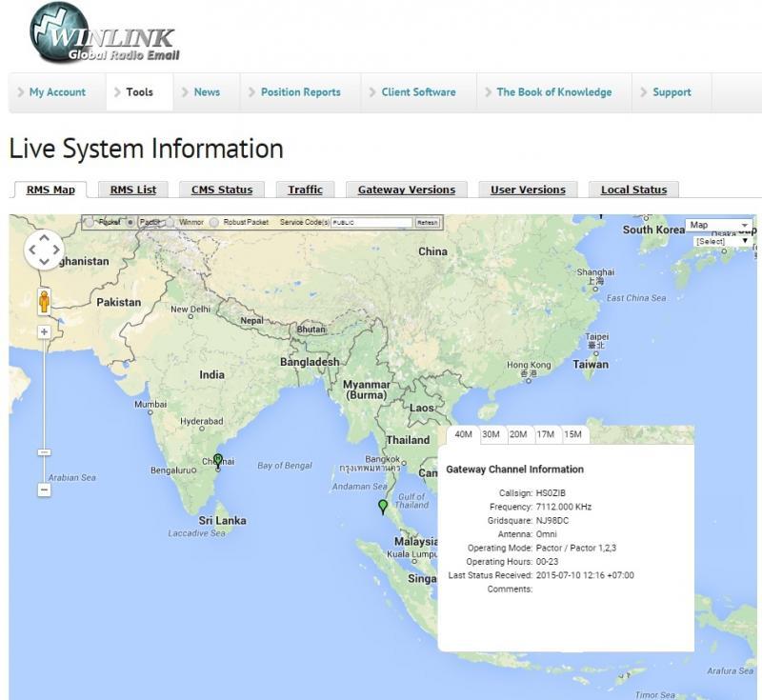Expand the My Account menu
This screenshot has height=700, width=762.
click(57, 92)
